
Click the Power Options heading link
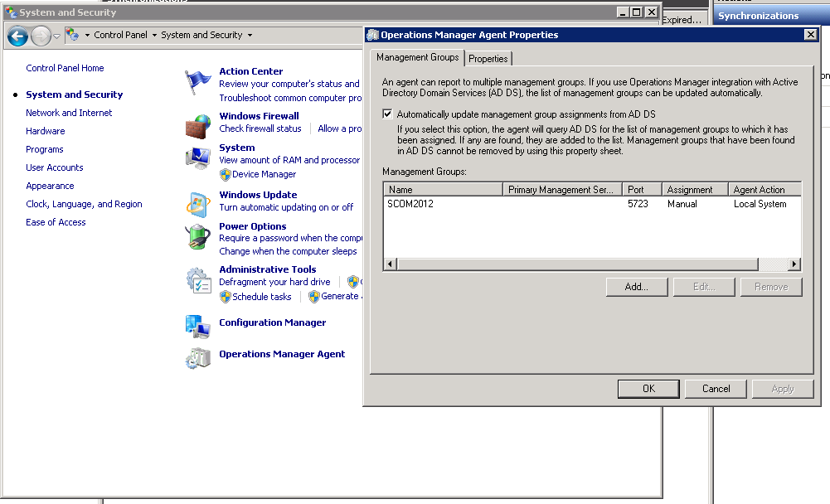pyautogui.click(x=253, y=226)
